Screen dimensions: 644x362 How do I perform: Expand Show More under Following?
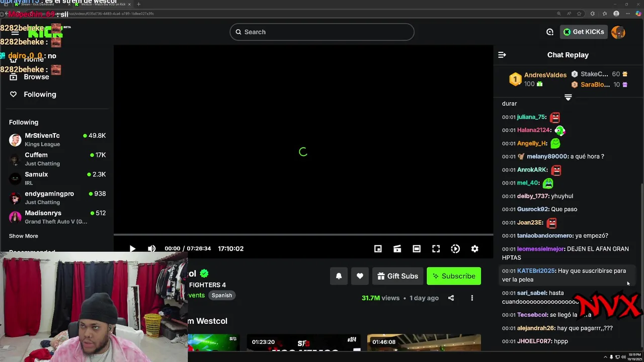(23, 236)
